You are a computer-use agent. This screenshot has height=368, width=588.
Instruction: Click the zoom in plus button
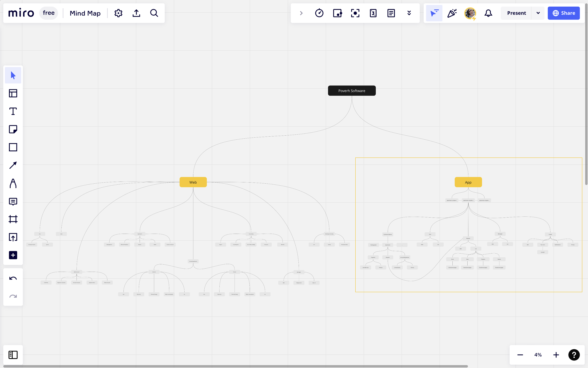click(x=556, y=355)
